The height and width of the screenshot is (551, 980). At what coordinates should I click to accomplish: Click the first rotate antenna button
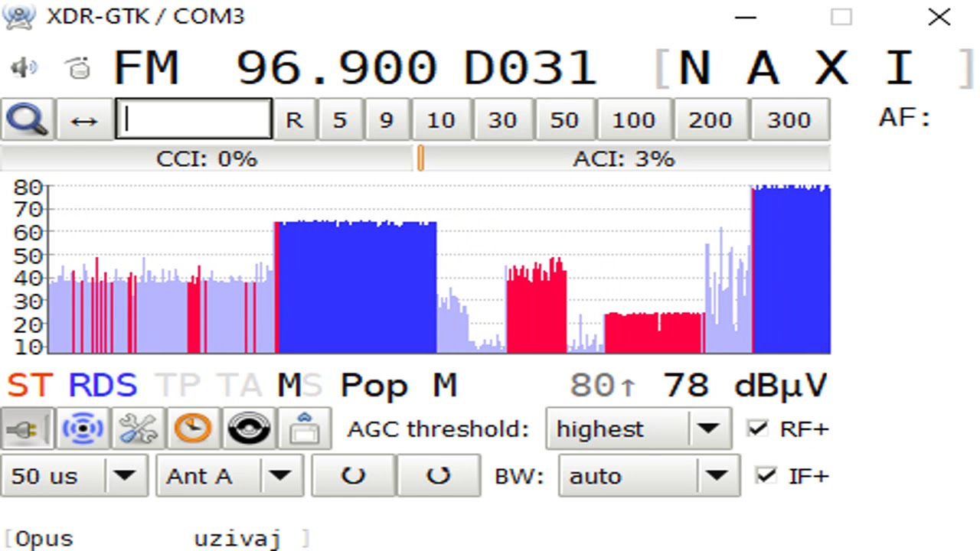tap(353, 476)
